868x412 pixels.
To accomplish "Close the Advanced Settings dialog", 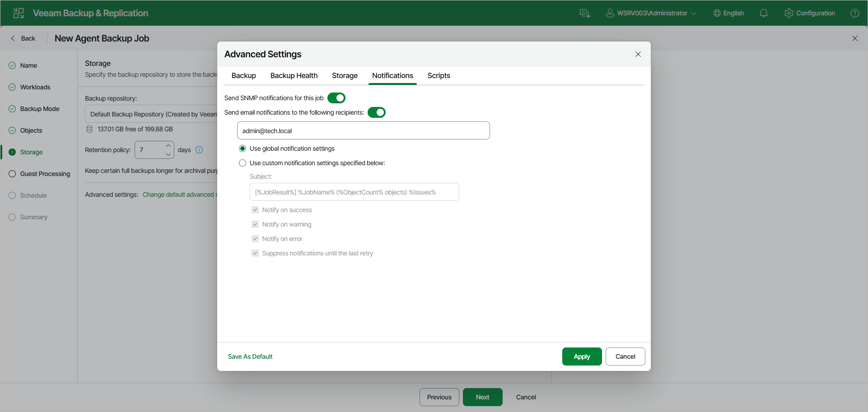I will pos(638,54).
